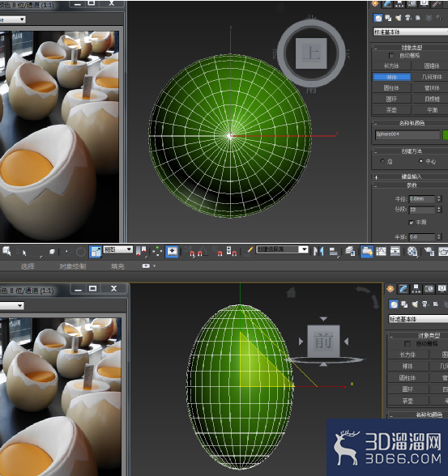The width and height of the screenshot is (448, 476).
Task: Toggle the Angle Snap icon
Action: pos(203,251)
